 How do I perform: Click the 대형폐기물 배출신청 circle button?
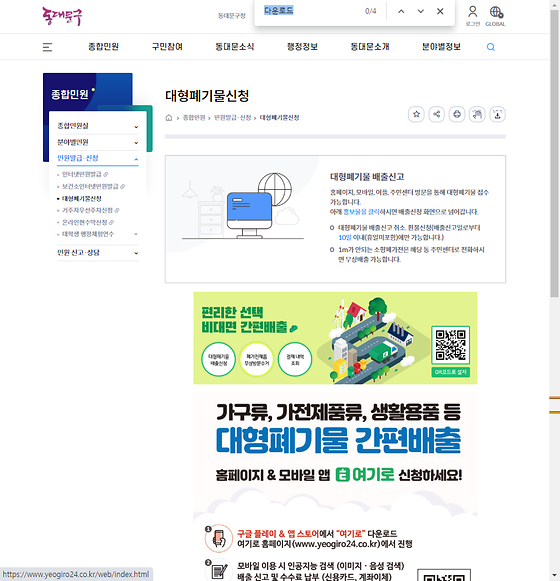click(219, 359)
